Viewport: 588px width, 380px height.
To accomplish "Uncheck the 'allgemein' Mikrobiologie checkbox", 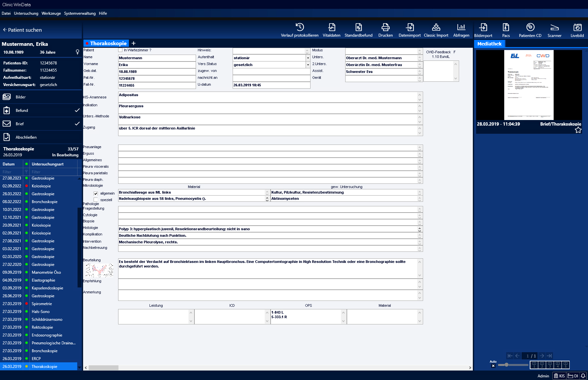I will pos(96,194).
